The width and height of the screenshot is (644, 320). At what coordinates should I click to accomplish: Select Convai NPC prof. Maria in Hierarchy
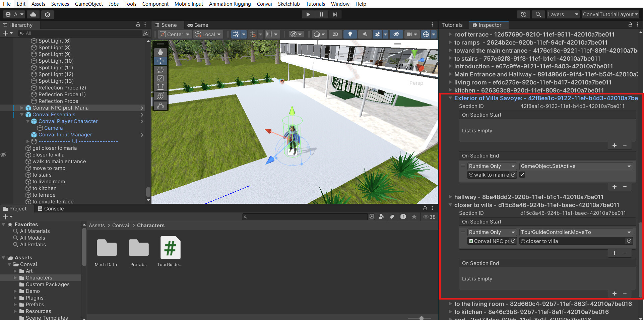pos(60,108)
